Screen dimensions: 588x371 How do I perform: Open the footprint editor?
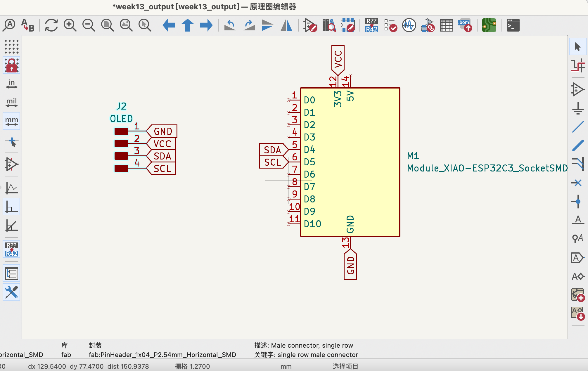point(348,25)
